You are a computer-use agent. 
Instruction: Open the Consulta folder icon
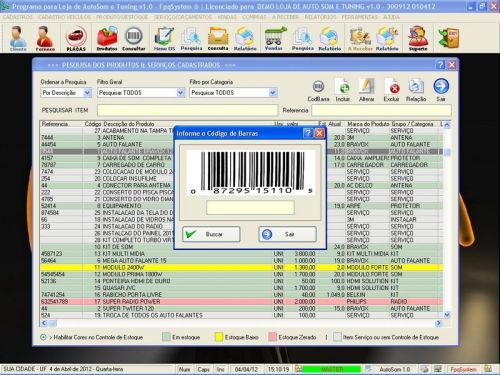click(x=218, y=39)
